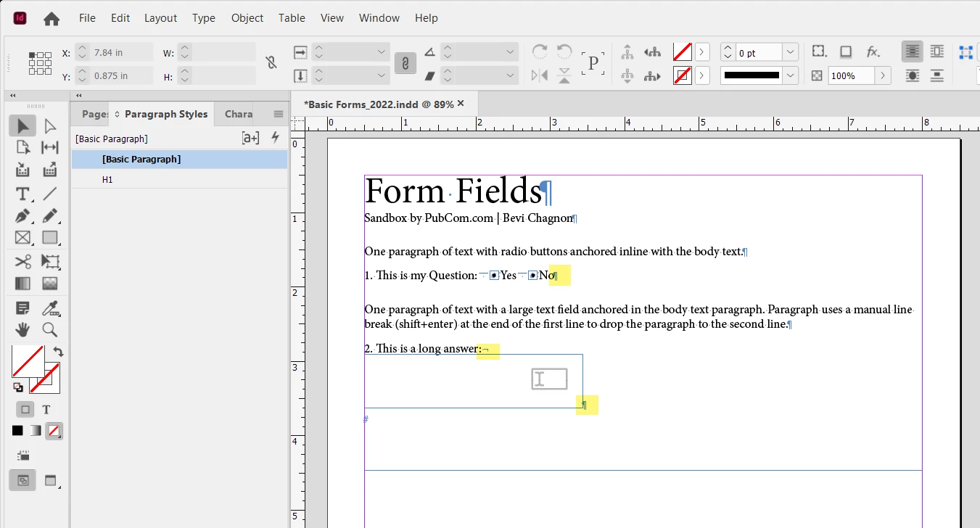Open the Table menu
980x528 pixels.
point(292,17)
